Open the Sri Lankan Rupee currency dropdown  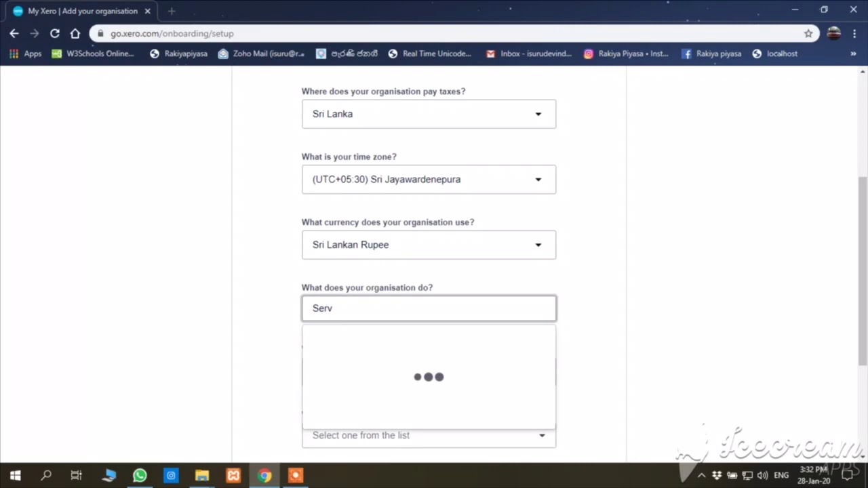coord(429,245)
